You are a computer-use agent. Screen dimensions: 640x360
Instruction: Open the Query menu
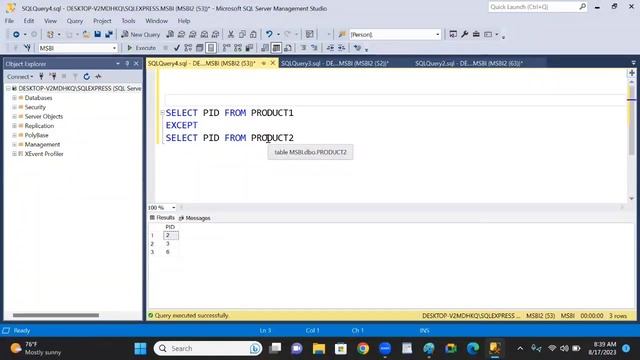75,21
